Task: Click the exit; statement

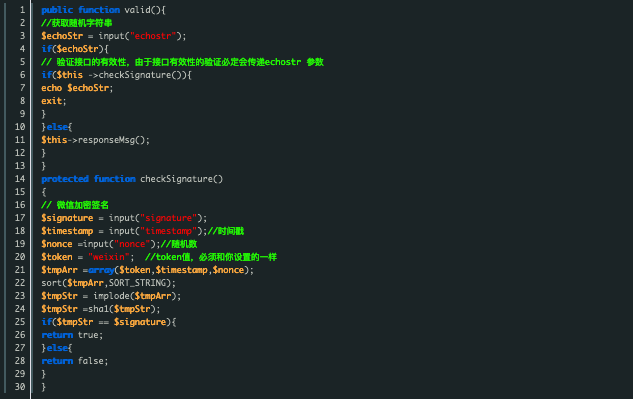Action: tap(54, 101)
